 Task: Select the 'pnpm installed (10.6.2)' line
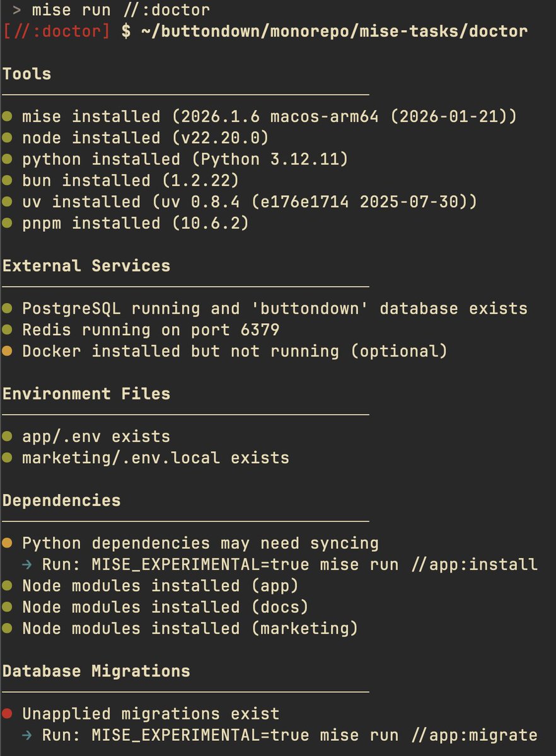pyautogui.click(x=136, y=224)
